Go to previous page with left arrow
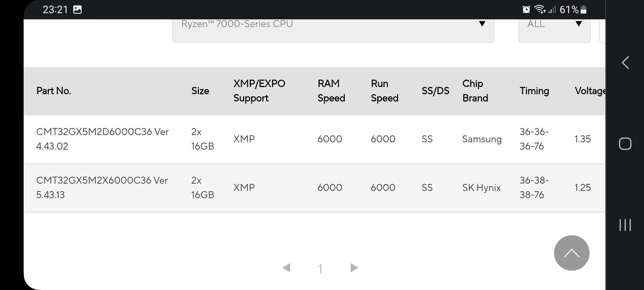 pos(286,268)
